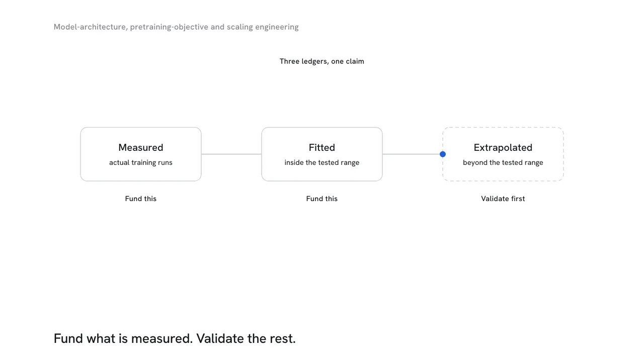The width and height of the screenshot is (644, 362).
Task: Click the 'beyond the tested range' subtitle
Action: tap(503, 162)
